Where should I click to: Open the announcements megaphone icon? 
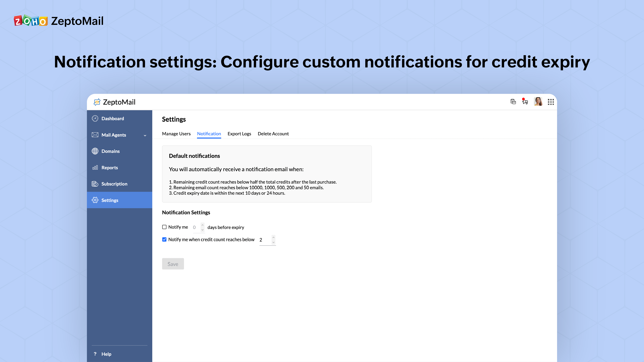(525, 102)
